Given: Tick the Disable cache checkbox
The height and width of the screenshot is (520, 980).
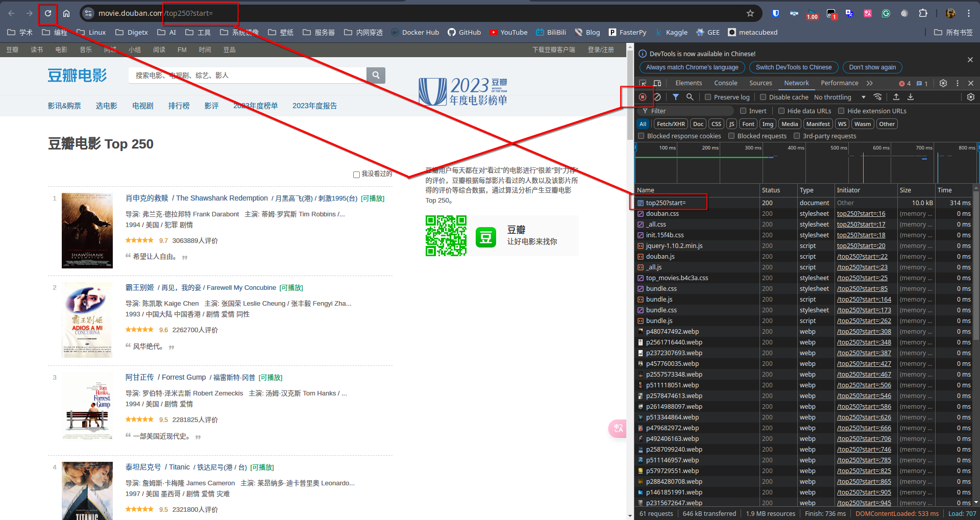Looking at the screenshot, I should coord(763,97).
